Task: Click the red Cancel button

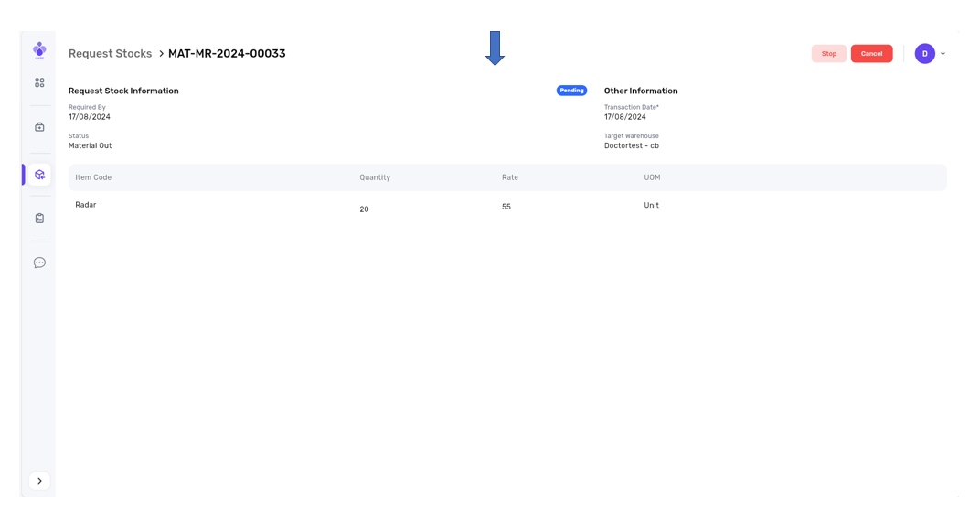Action: (871, 54)
